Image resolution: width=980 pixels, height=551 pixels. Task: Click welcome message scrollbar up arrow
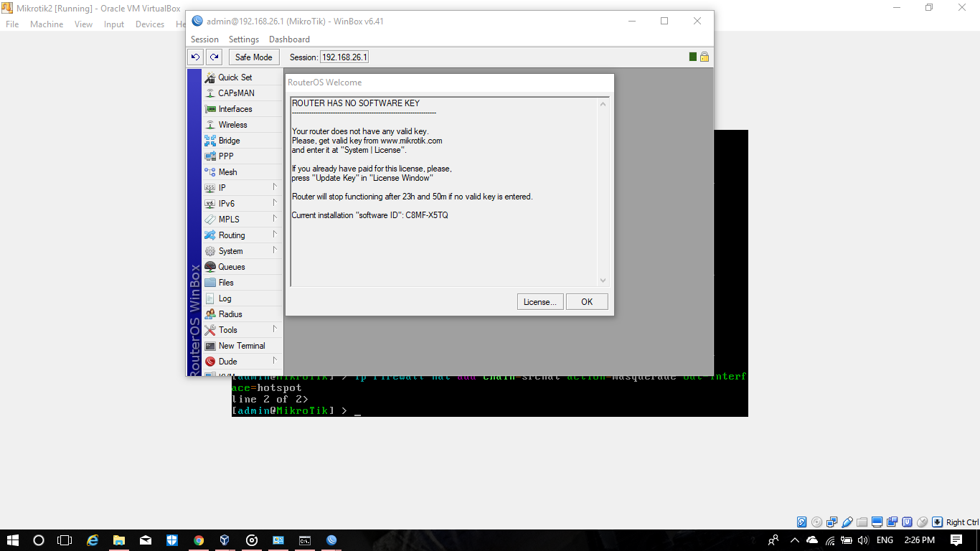pos(603,104)
